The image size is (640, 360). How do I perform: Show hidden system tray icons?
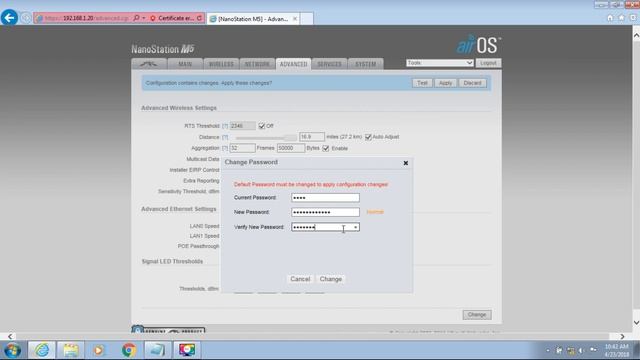[548, 351]
